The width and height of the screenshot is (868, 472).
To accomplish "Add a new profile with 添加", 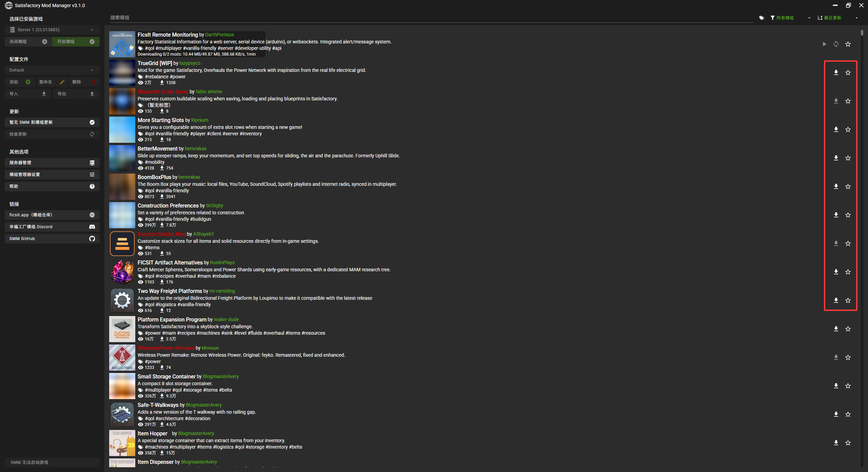I will [20, 82].
